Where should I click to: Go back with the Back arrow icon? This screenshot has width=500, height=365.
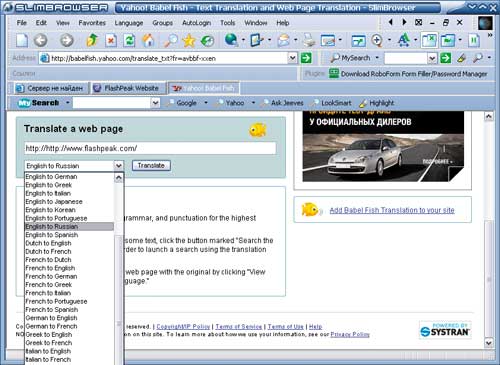[41, 40]
